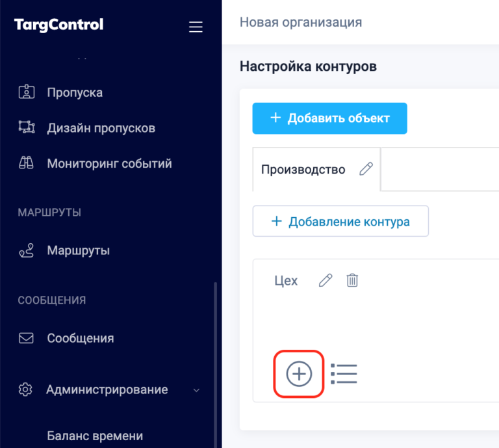Edit the Производство tab name with pencil

coord(366,169)
